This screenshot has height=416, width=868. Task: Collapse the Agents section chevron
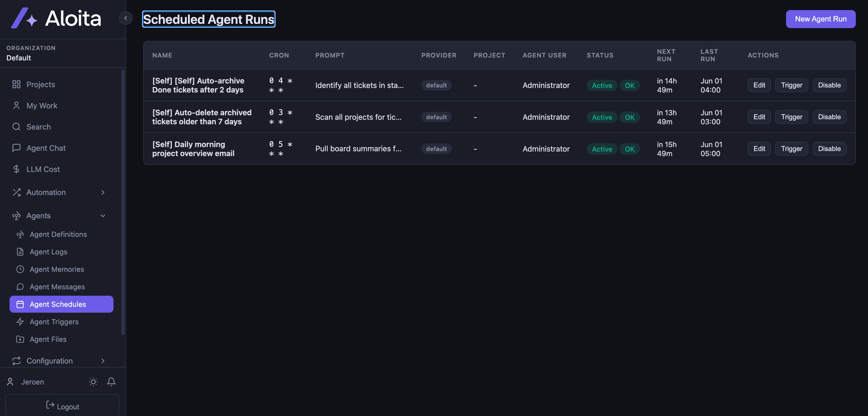[103, 216]
